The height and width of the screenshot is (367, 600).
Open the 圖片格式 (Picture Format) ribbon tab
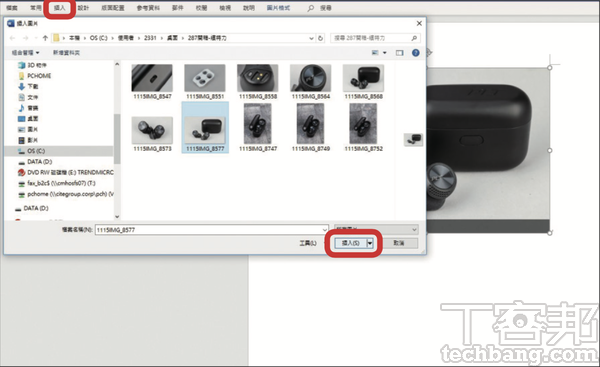(x=278, y=8)
